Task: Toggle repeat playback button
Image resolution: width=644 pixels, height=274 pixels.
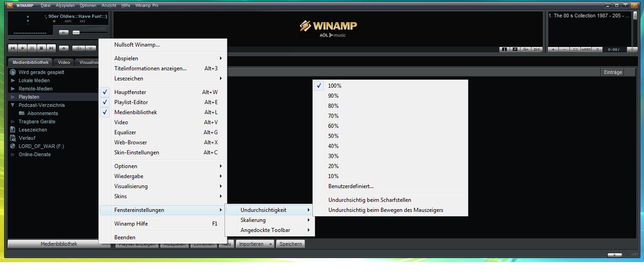Action: 91,48
